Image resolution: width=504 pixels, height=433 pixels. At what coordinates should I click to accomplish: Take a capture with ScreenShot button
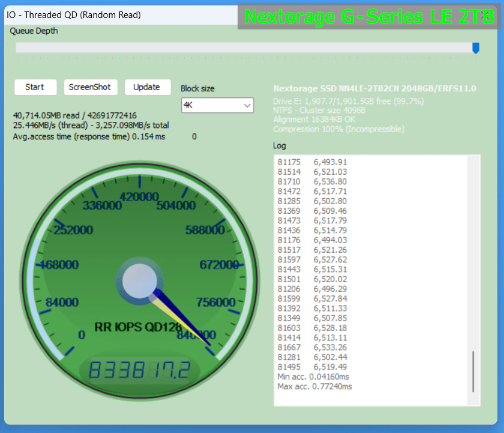91,87
